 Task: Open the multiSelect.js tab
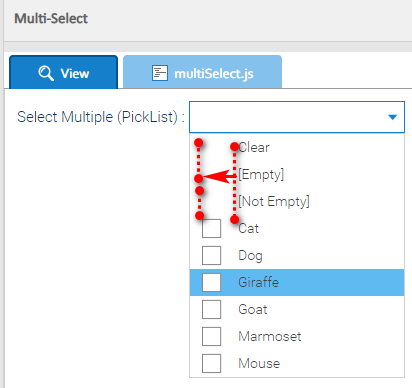pyautogui.click(x=202, y=72)
